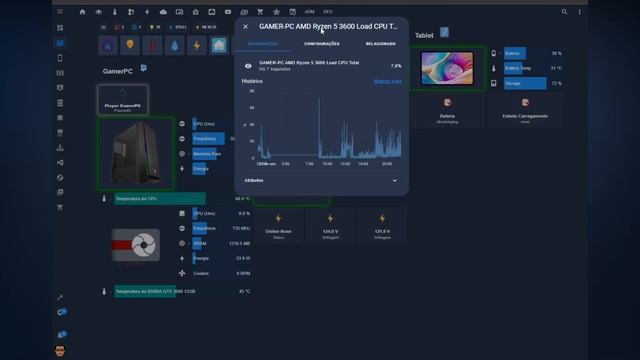Screen dimensions: 640x360
Task: Open the shopping cart view in top bar
Action: coord(260,12)
